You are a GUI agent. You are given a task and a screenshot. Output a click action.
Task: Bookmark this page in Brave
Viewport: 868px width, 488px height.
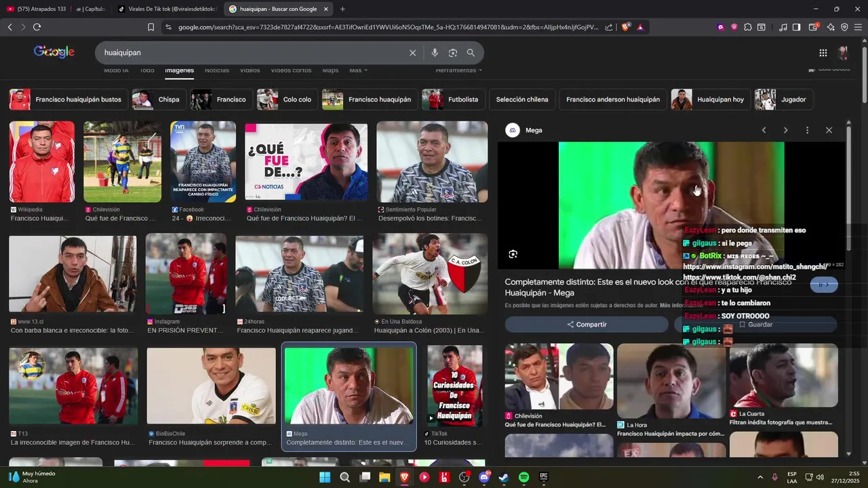pyautogui.click(x=151, y=27)
